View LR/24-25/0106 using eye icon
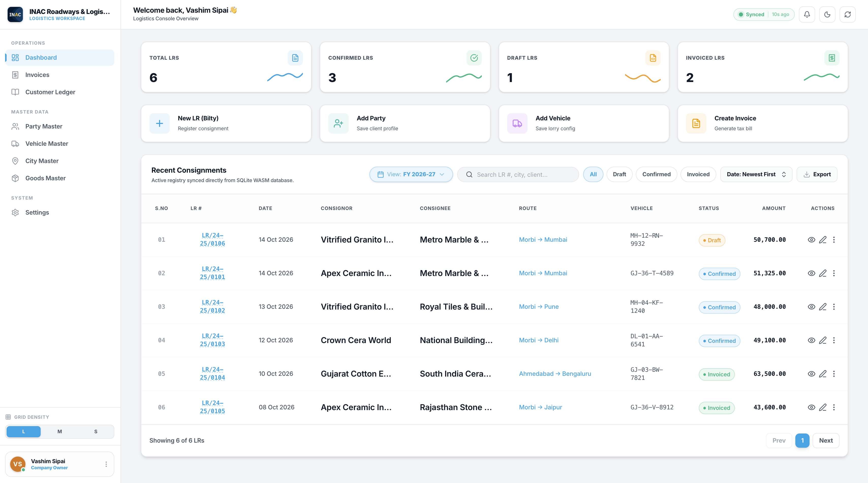The height and width of the screenshot is (483, 868). (x=811, y=240)
